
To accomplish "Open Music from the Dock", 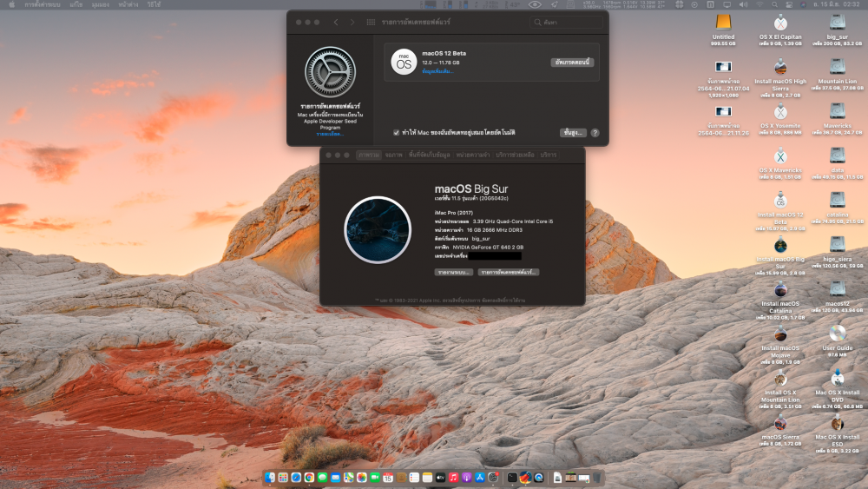I will click(x=453, y=478).
